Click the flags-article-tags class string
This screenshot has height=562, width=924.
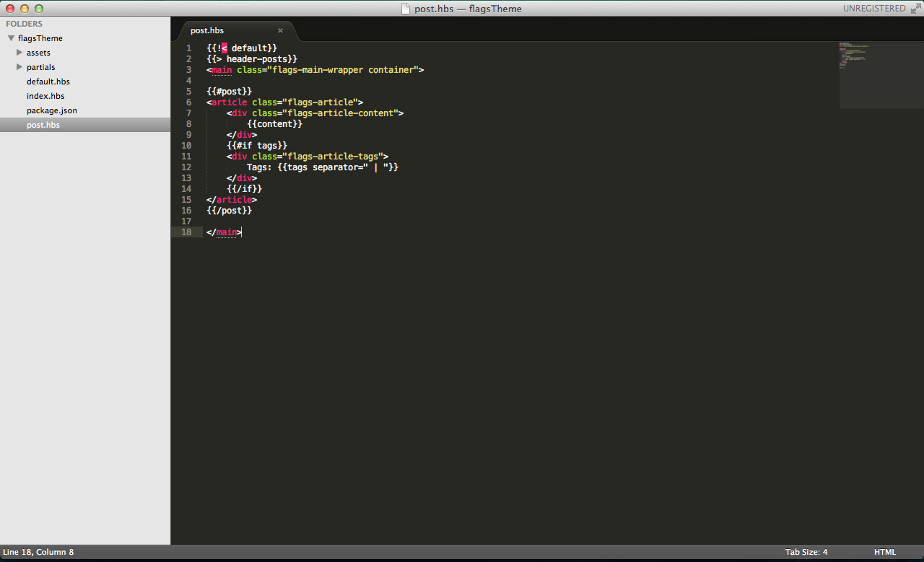[333, 156]
